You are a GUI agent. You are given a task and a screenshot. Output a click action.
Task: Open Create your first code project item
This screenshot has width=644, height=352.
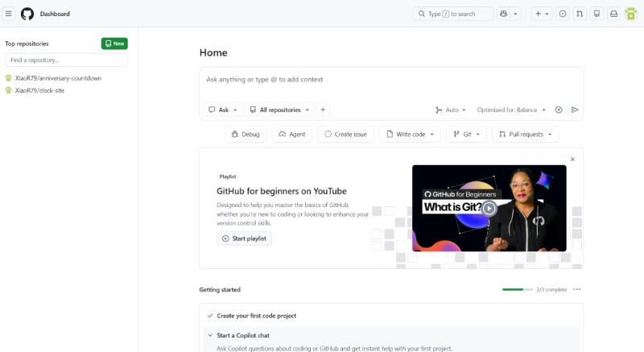pos(256,316)
